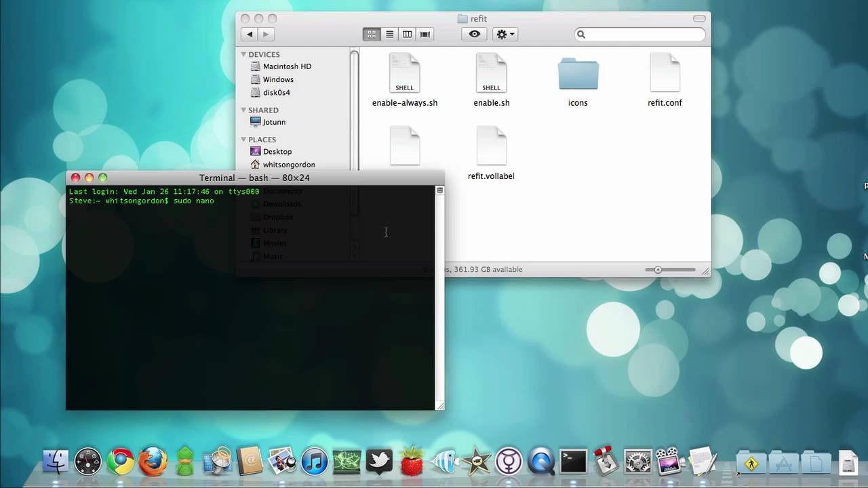The image size is (868, 488).
Task: Open QuickTime Player from the Dock
Action: tap(541, 462)
